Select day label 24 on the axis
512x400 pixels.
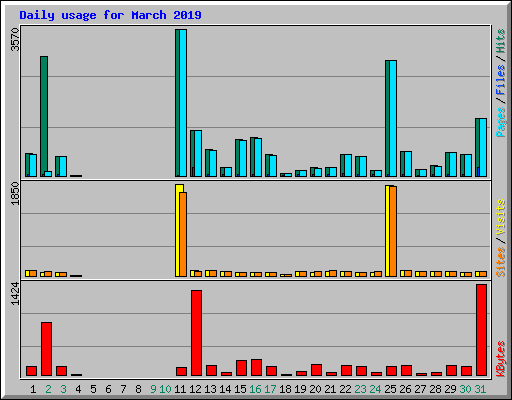tap(375, 389)
